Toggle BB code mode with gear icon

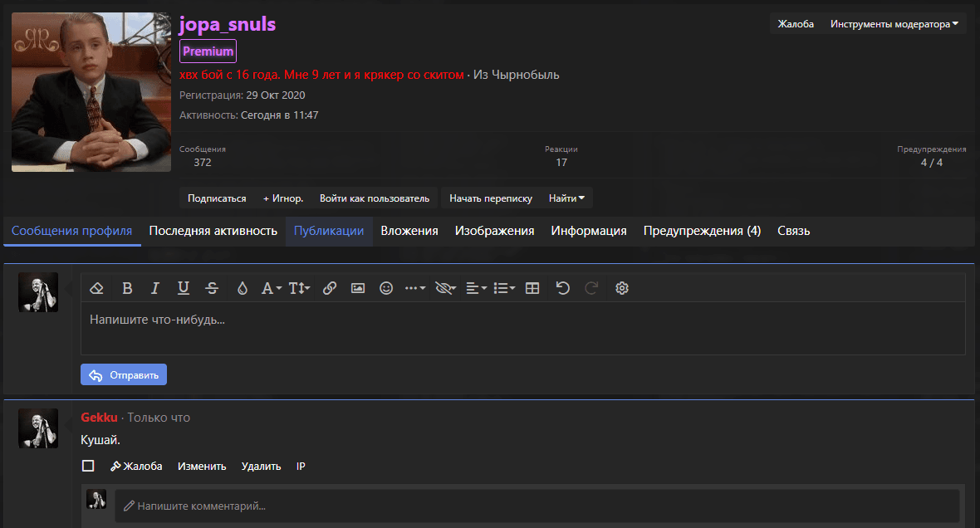[x=622, y=288]
